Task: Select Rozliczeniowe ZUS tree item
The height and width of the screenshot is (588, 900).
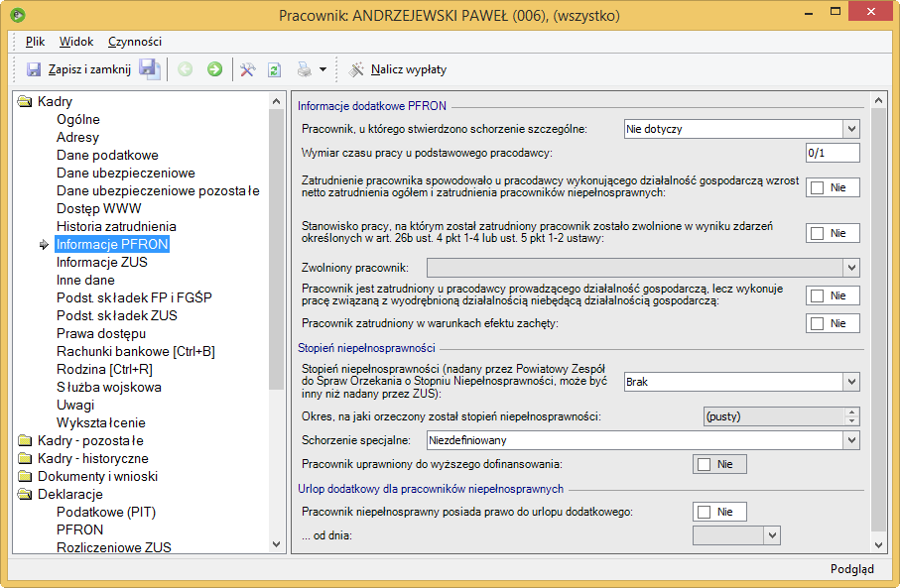Action: tap(114, 547)
